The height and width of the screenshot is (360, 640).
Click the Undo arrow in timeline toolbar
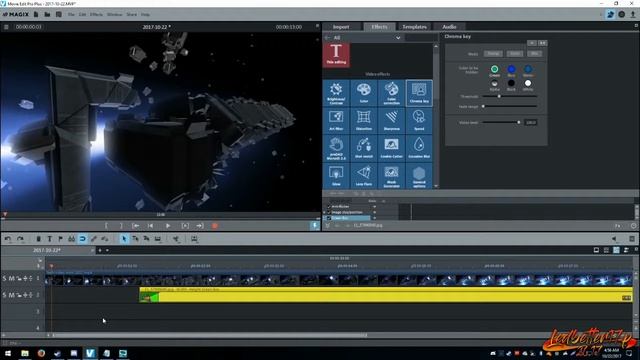pos(8,239)
